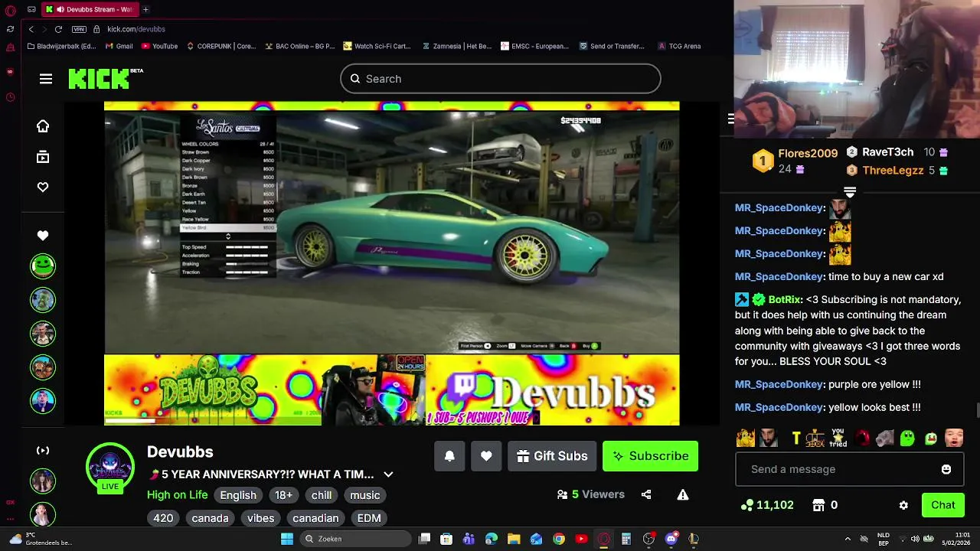Screen dimensions: 980x551
Task: Open Following heart outline icon in sidebar
Action: [x=43, y=187]
